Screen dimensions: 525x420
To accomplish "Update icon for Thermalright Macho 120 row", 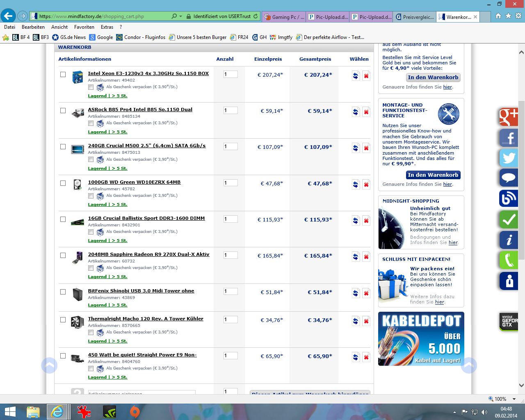I will [x=356, y=321].
